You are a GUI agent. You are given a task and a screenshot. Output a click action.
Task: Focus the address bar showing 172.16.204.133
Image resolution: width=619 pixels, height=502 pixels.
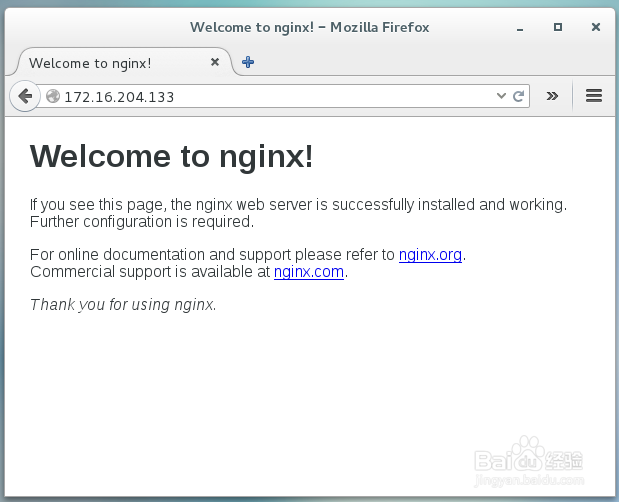coord(276,96)
